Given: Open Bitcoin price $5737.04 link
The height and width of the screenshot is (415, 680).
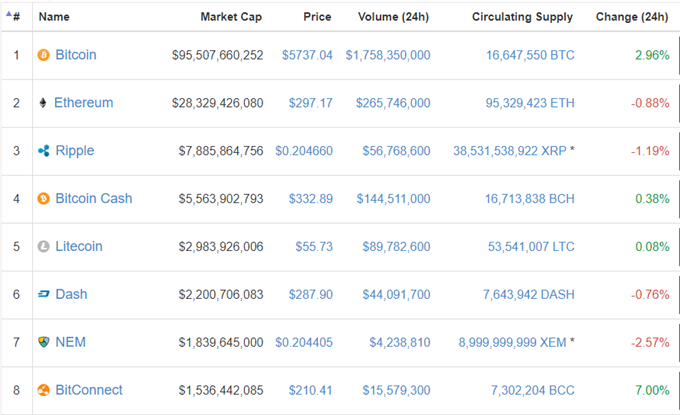Looking at the screenshot, I should click(x=307, y=55).
